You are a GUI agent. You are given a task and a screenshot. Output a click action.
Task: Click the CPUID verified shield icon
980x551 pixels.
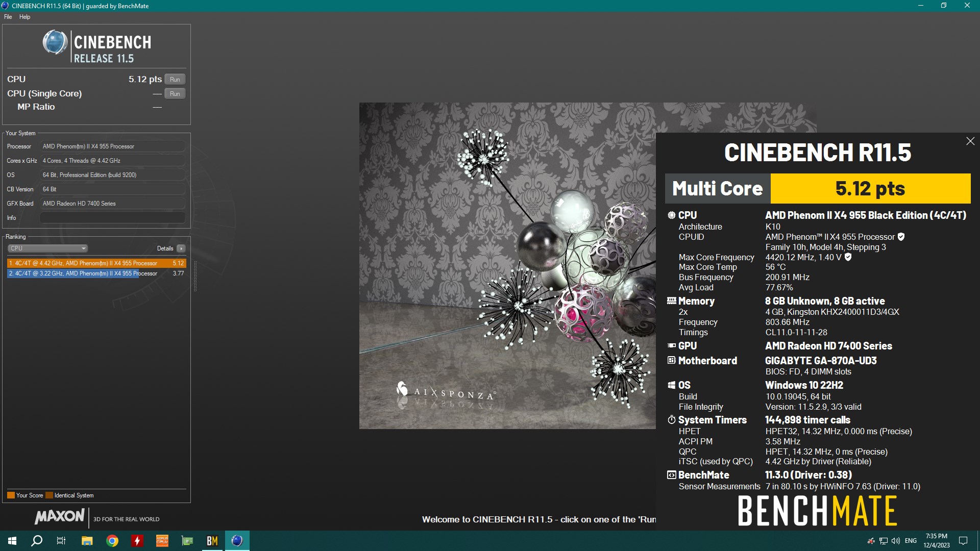click(901, 237)
